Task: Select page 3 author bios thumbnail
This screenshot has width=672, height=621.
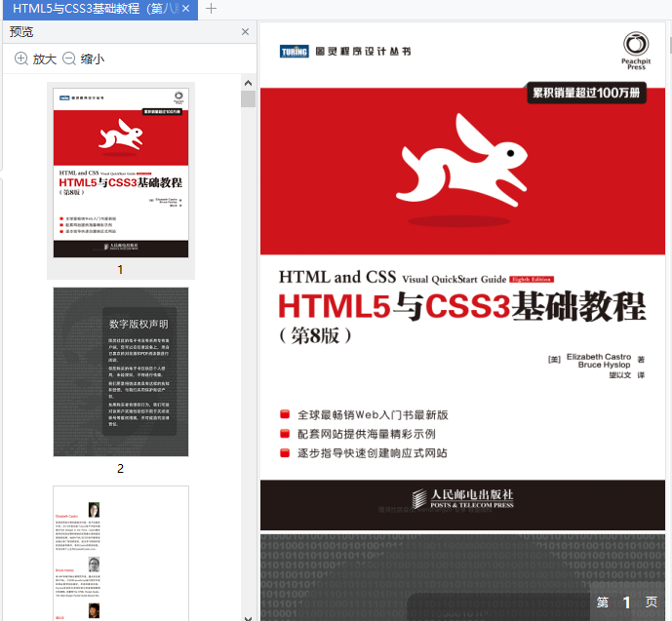Action: tap(121, 553)
